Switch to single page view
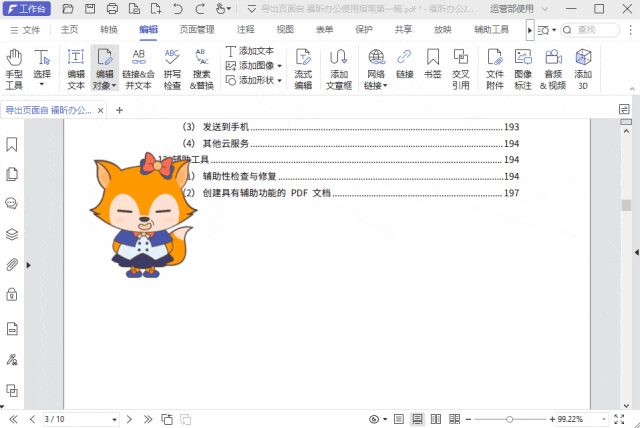 399,419
